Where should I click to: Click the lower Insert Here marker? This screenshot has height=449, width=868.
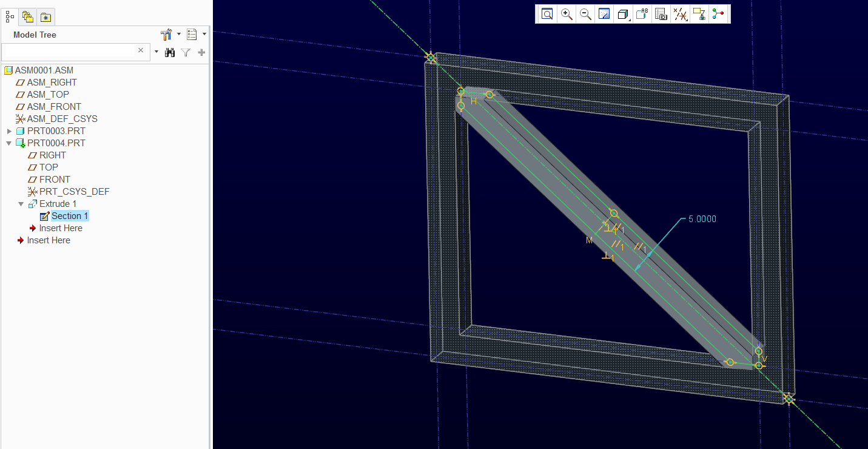(x=49, y=240)
